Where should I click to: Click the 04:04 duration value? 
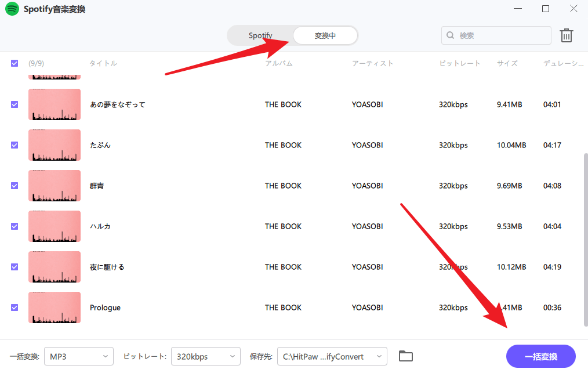click(x=553, y=226)
